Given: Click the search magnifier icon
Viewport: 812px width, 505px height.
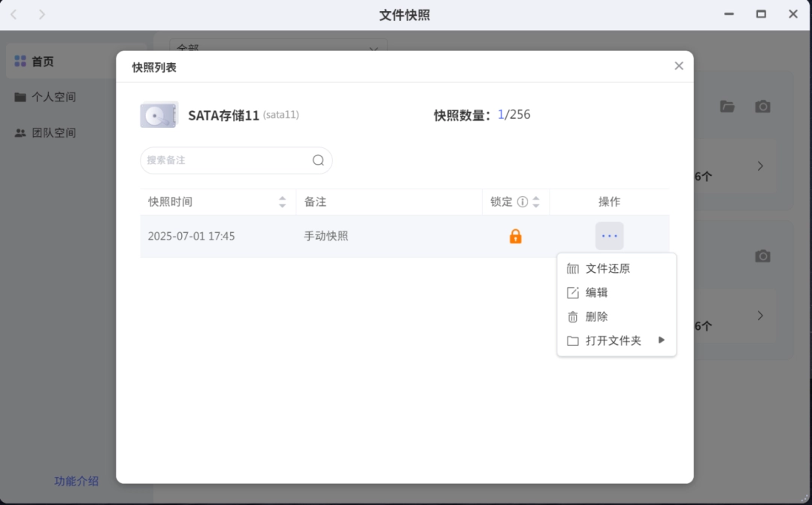Looking at the screenshot, I should click(x=318, y=160).
